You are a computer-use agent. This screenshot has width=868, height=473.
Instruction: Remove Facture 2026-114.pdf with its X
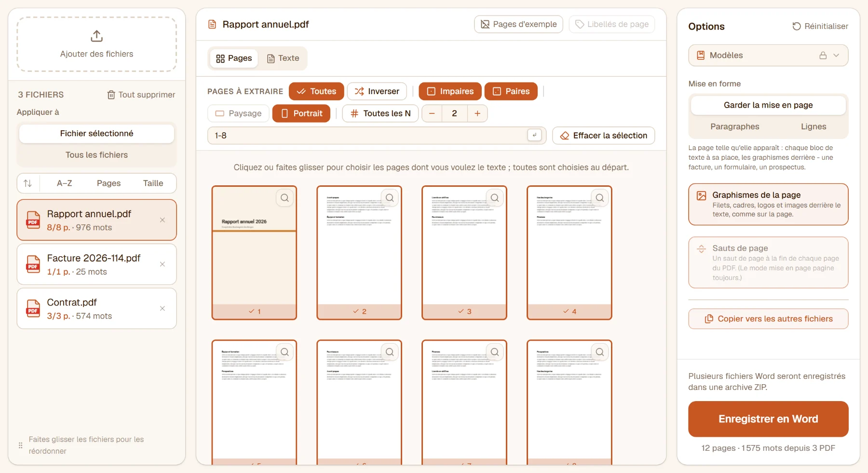coord(163,264)
